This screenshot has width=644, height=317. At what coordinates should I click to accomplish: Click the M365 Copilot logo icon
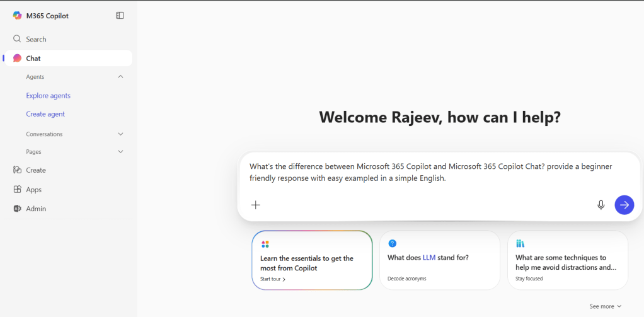[x=18, y=16]
